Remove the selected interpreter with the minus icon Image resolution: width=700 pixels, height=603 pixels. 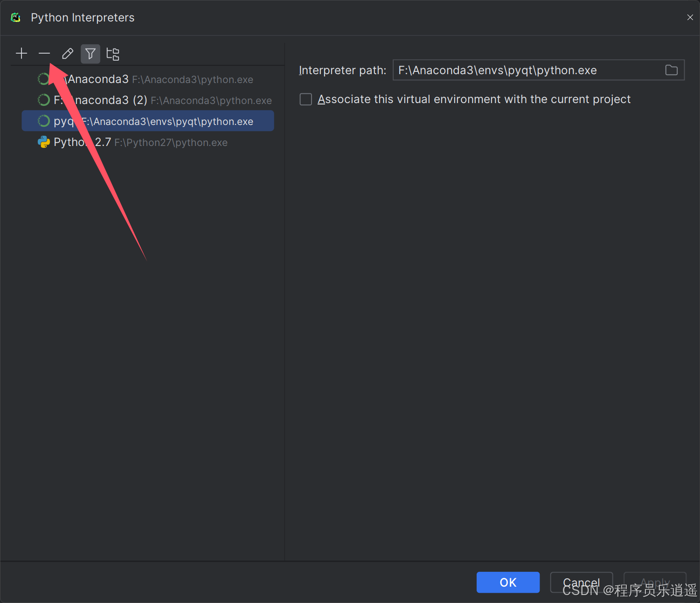[x=44, y=54]
